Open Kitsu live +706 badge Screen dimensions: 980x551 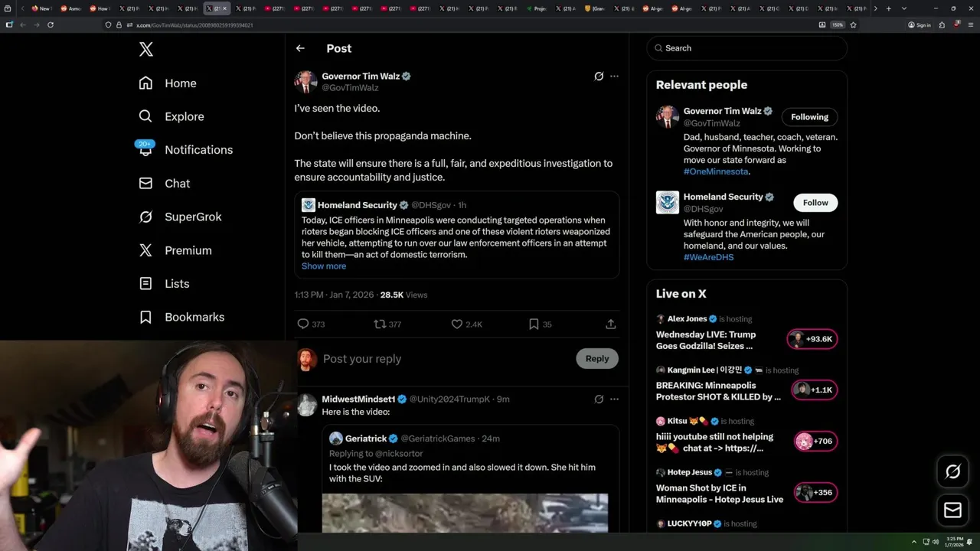tap(815, 441)
